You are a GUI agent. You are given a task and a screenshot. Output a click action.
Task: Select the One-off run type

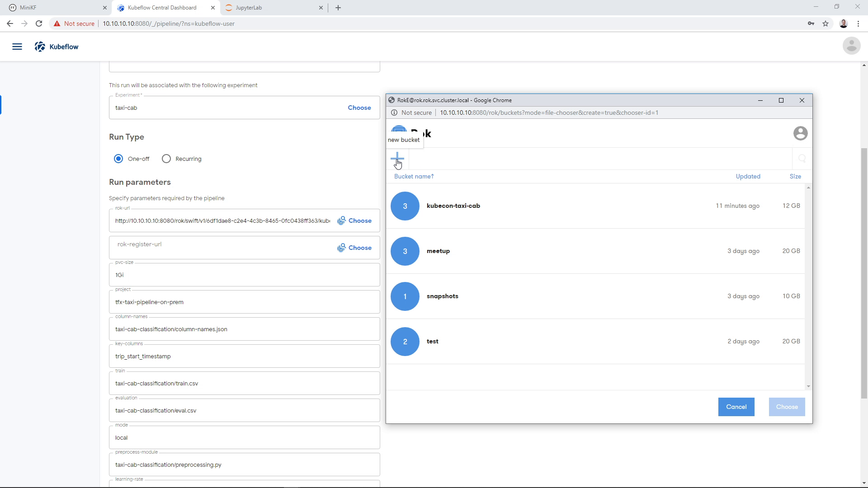click(118, 159)
